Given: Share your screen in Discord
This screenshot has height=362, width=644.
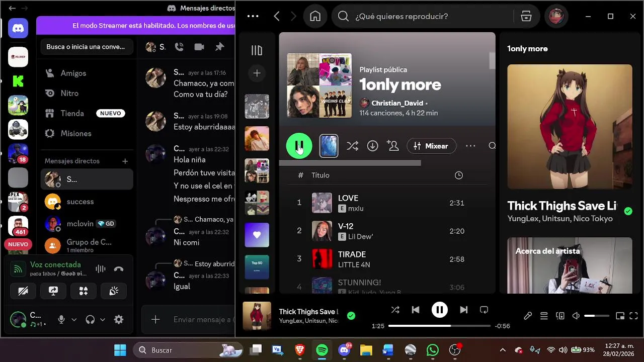Looking at the screenshot, I should [x=53, y=291].
